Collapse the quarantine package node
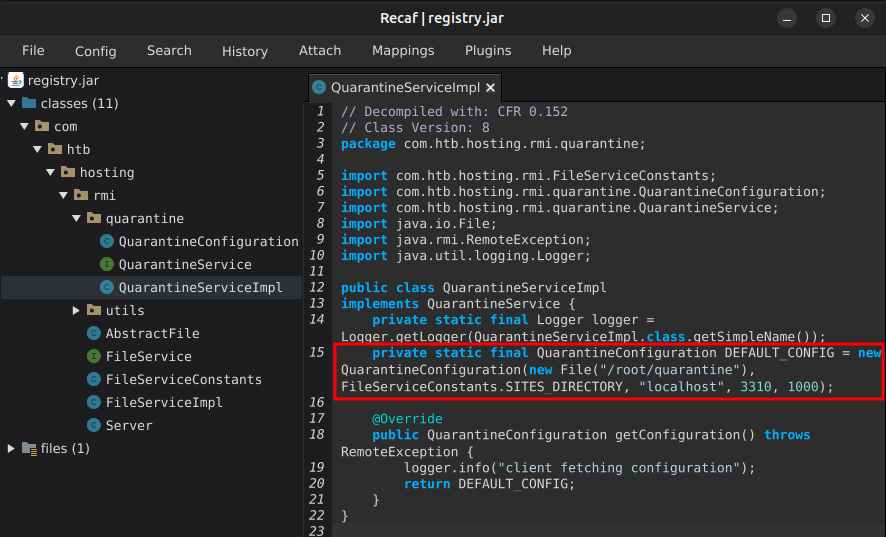The image size is (886, 537). pyautogui.click(x=76, y=219)
